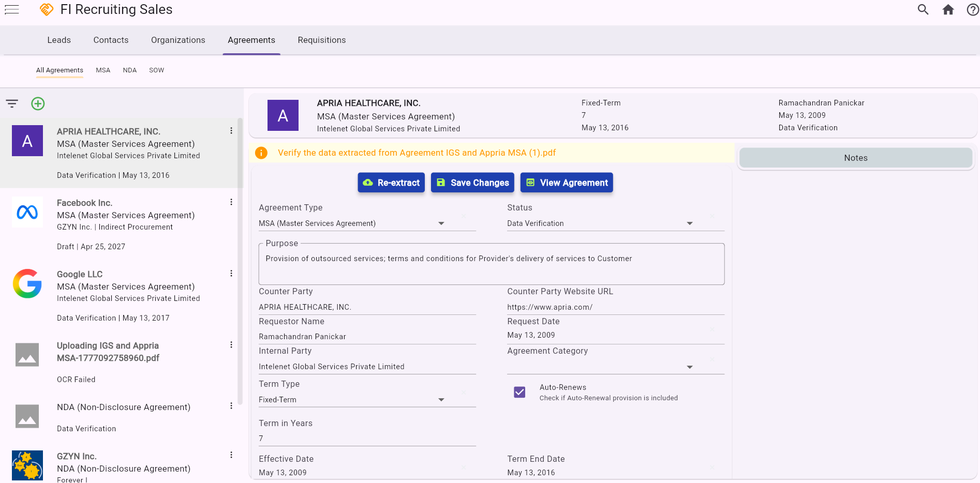Go to the home icon
This screenshot has width=980, height=483.
(x=948, y=9)
